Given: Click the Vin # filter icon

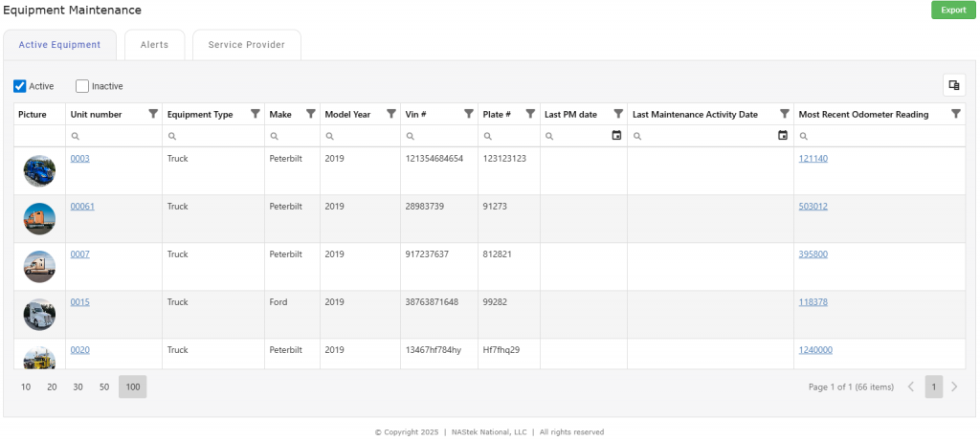Looking at the screenshot, I should [468, 114].
